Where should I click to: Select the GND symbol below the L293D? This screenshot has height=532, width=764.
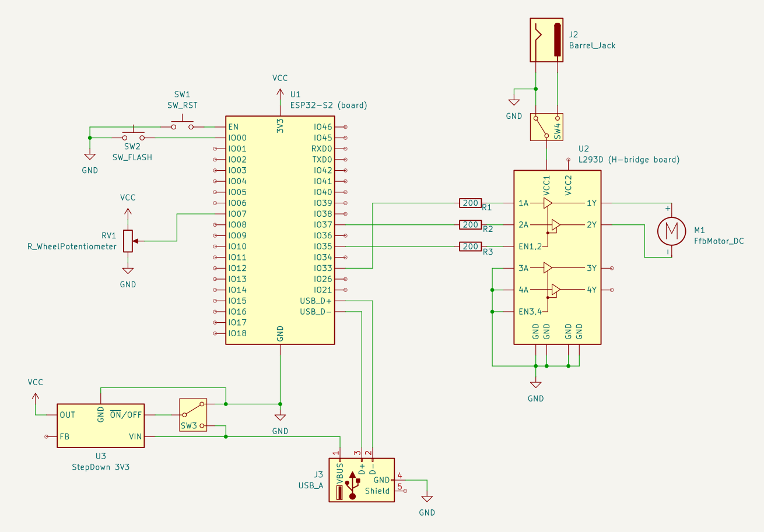535,385
